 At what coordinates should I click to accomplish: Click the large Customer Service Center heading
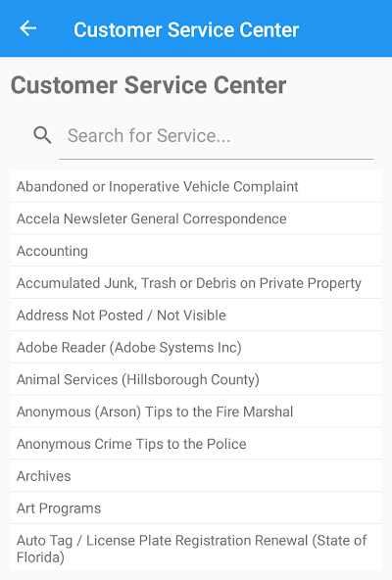tap(148, 85)
